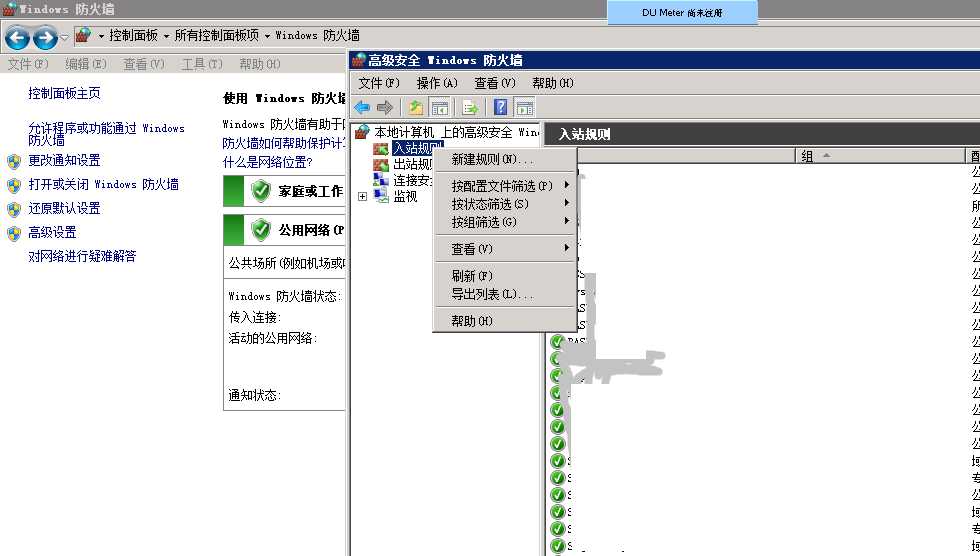980x556 pixels.
Task: Click the Control Panel forward button
Action: pyautogui.click(x=45, y=37)
